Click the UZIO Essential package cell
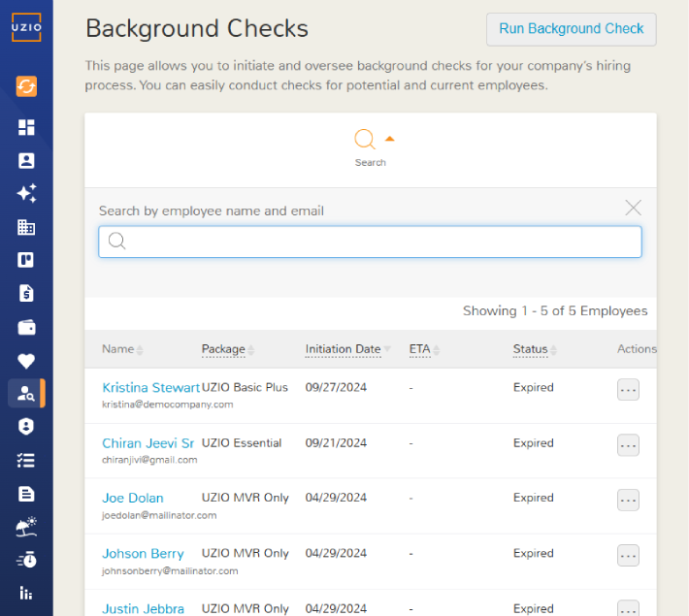The height and width of the screenshot is (616, 689). tap(242, 443)
